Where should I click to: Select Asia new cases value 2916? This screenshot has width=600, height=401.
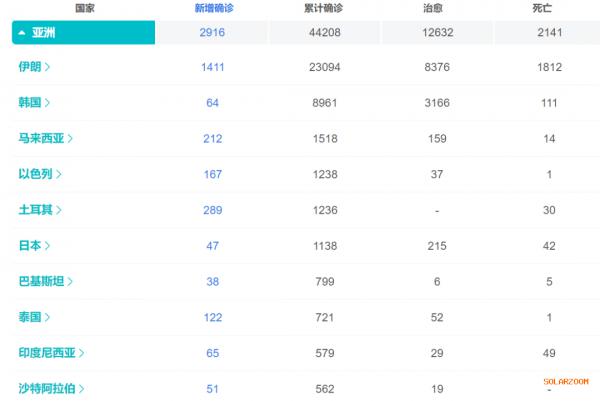212,33
